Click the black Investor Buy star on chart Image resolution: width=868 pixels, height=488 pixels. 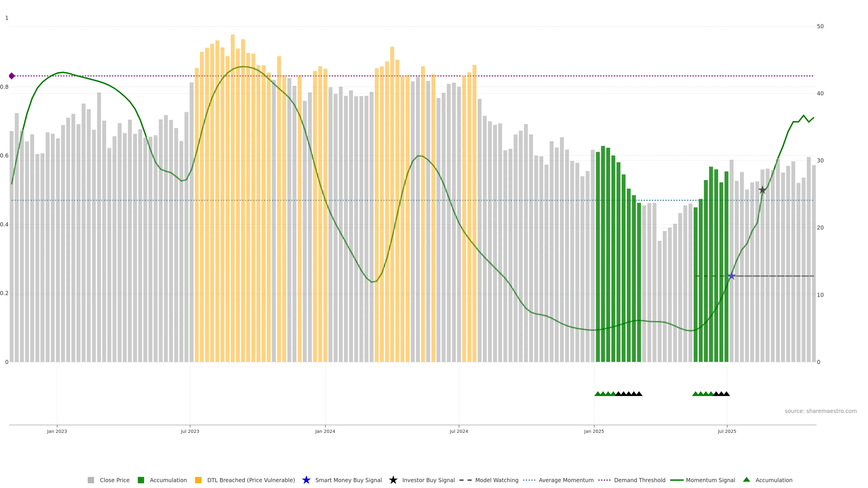[762, 190]
